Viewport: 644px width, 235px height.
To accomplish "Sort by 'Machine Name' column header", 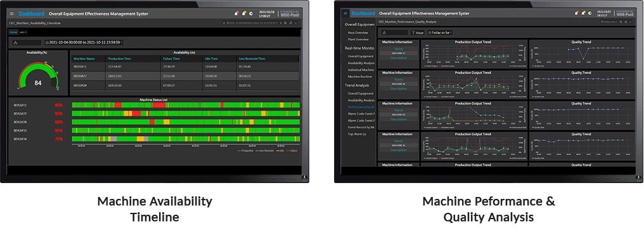I will tap(84, 59).
